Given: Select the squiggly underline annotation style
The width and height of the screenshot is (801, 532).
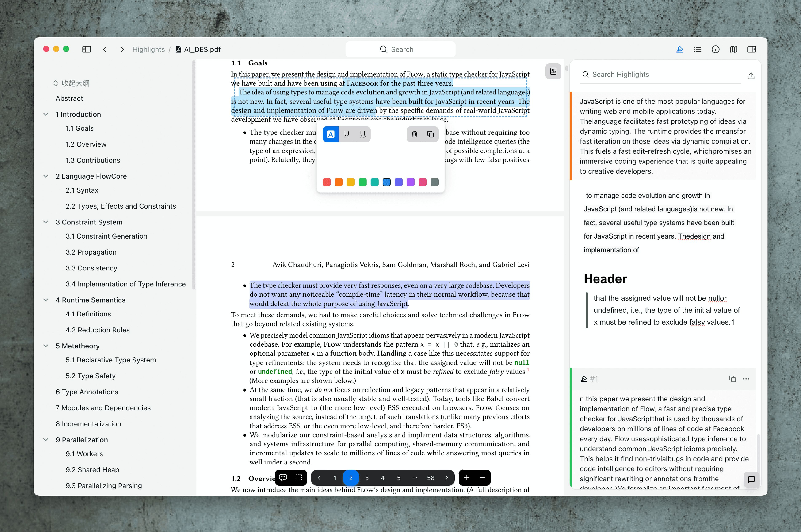Looking at the screenshot, I should (x=362, y=134).
